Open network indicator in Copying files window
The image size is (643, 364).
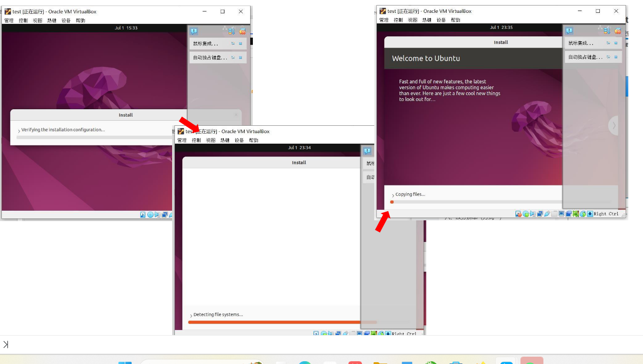tap(540, 214)
